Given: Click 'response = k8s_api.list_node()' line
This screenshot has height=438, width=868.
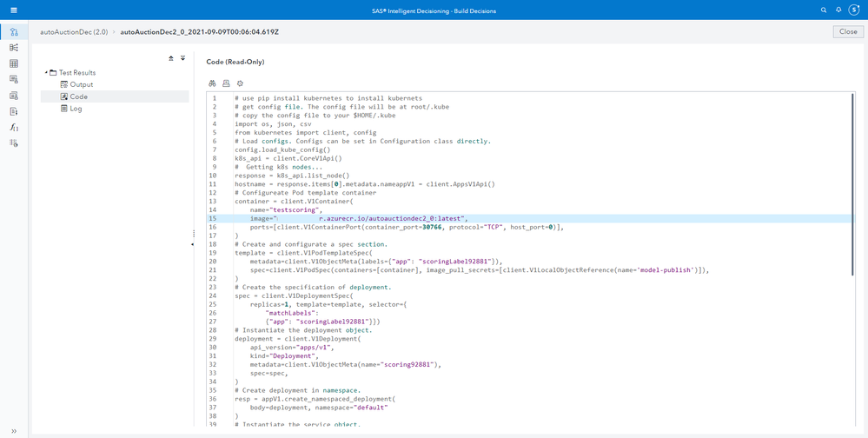Looking at the screenshot, I should point(292,175).
